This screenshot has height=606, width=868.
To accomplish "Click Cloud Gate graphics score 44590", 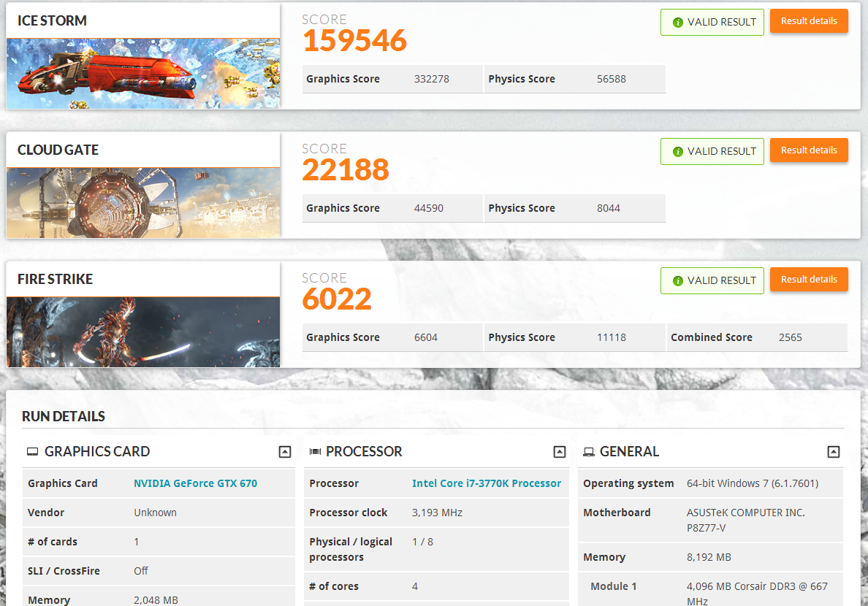I will click(429, 208).
